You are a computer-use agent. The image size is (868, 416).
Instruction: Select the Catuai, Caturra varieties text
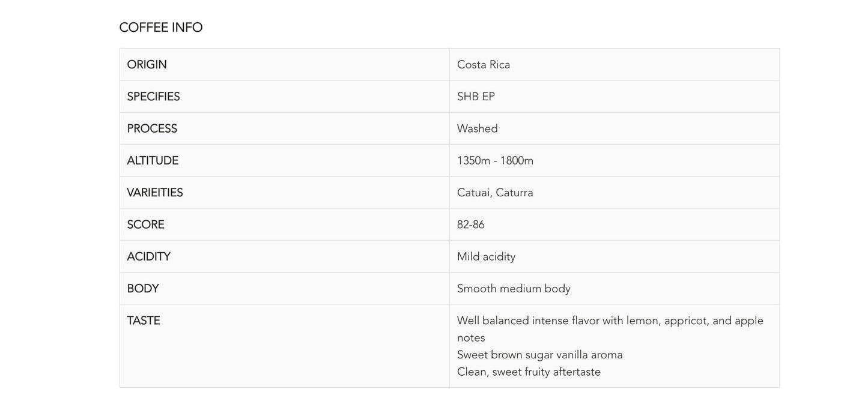pos(495,193)
